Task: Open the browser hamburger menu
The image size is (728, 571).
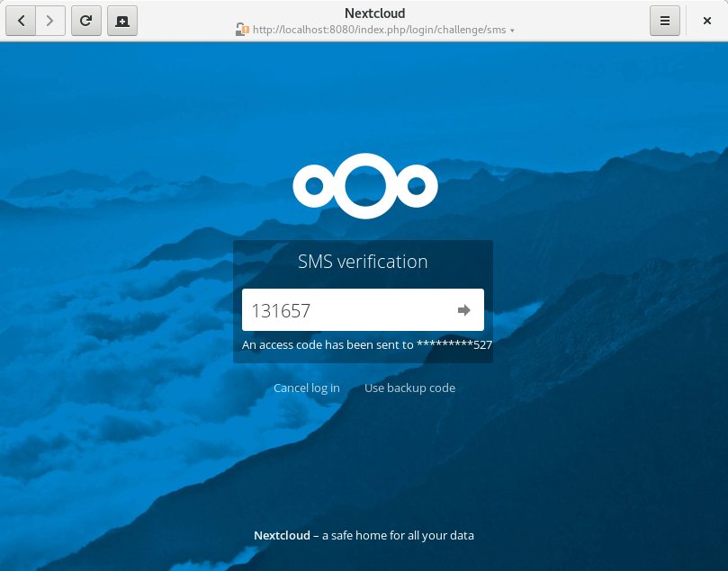Action: click(x=665, y=21)
